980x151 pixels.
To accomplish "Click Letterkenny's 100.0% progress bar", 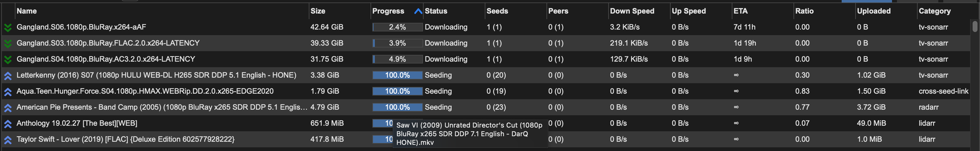I will pos(397,75).
